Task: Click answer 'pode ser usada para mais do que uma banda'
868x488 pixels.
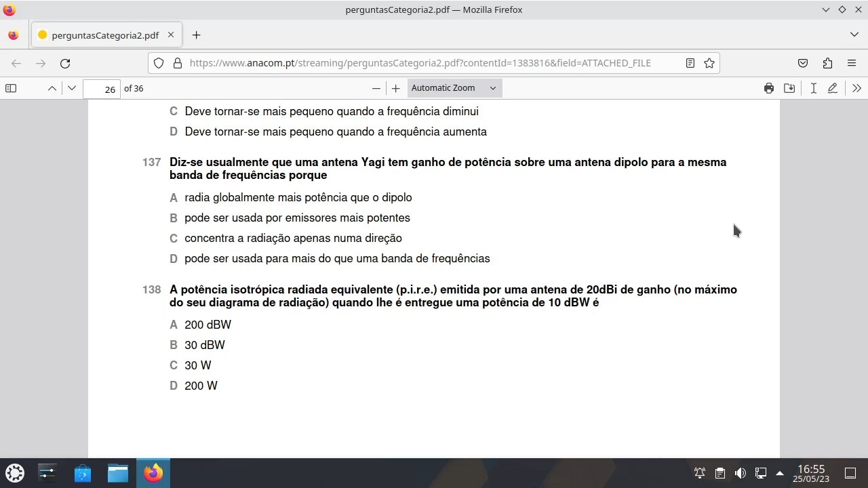Action: pos(337,258)
